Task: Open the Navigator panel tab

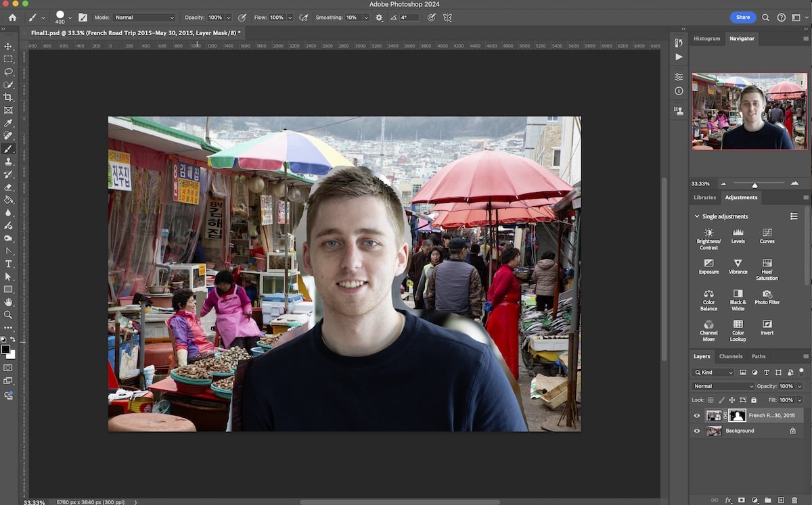Action: pyautogui.click(x=742, y=39)
